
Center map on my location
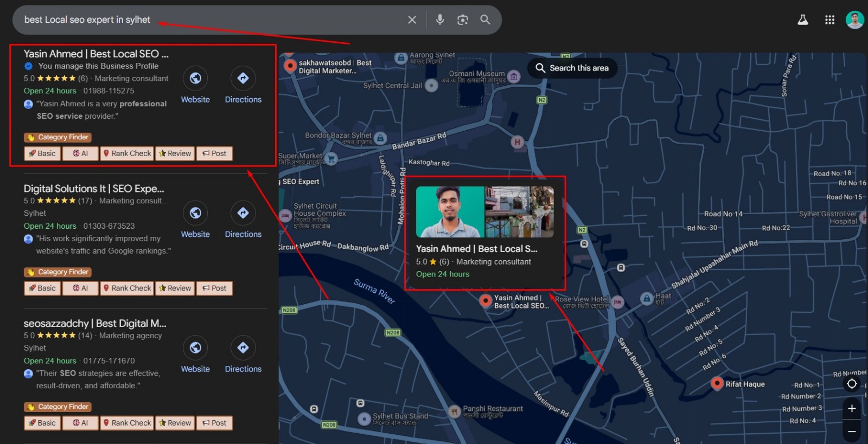(x=852, y=384)
